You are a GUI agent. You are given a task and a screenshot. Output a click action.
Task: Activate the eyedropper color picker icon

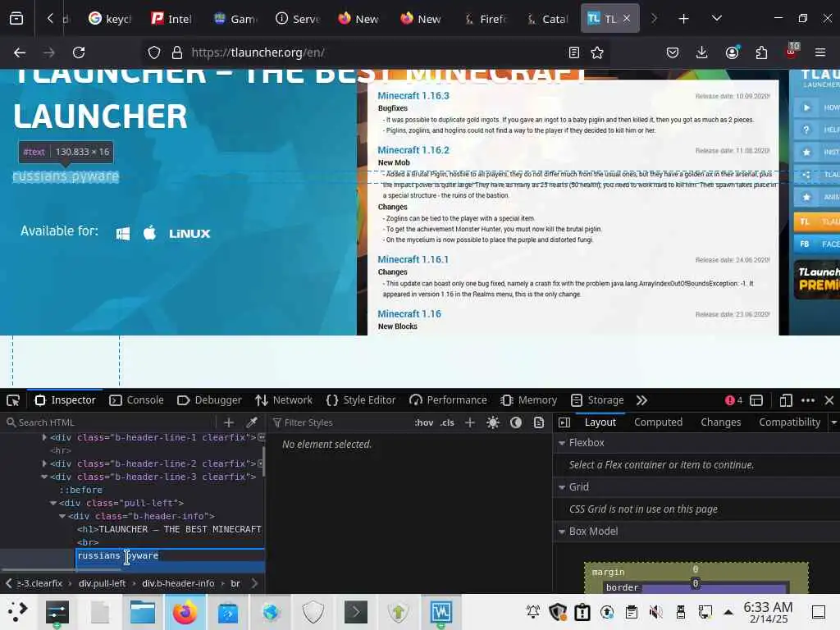(x=252, y=422)
